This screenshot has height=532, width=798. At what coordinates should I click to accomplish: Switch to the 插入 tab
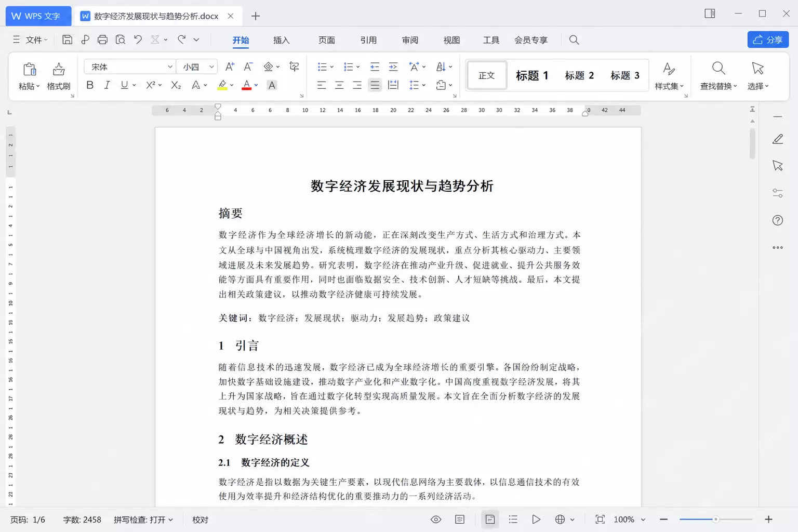281,40
